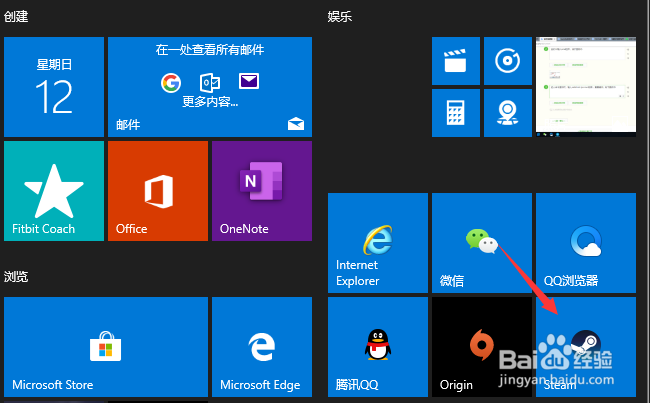Viewport: 650px width, 403px height.
Task: Open the Groove Music disc tile
Action: coord(508,61)
